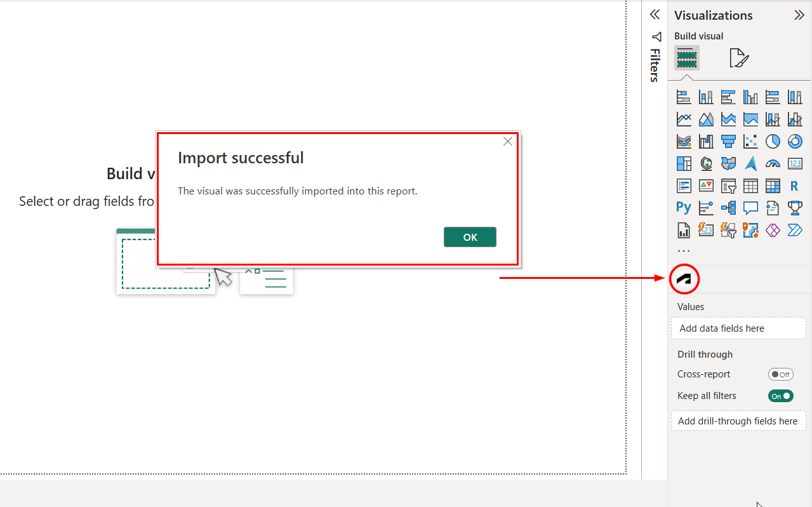The width and height of the screenshot is (812, 507).
Task: Click OK in the Import successful dialog
Action: 470,237
